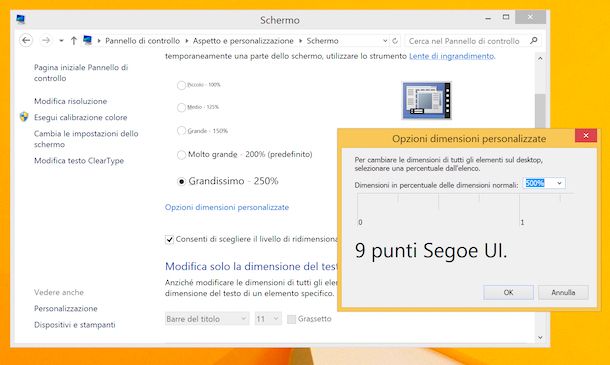Screen dimensions: 610x365
Task: Click Aspetto e personalizzazione breadcrumb
Action: [x=243, y=40]
